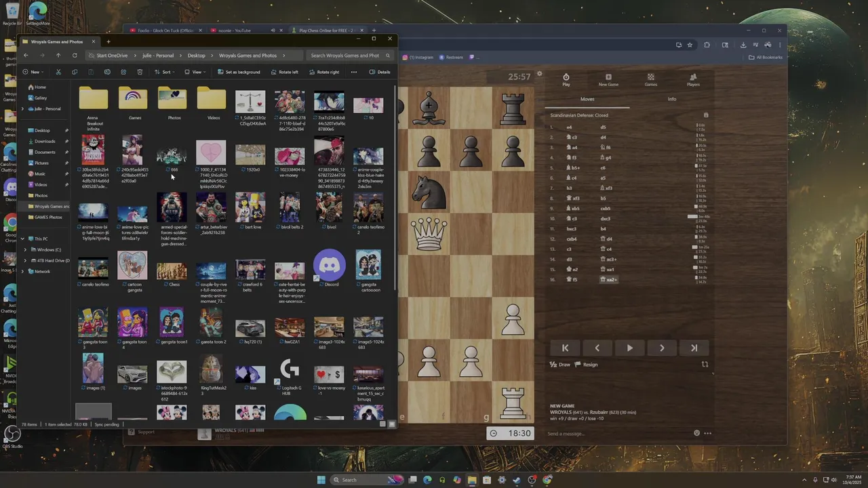Viewport: 868px width, 488px height.
Task: Open Chrome downloads icon
Action: 743,45
